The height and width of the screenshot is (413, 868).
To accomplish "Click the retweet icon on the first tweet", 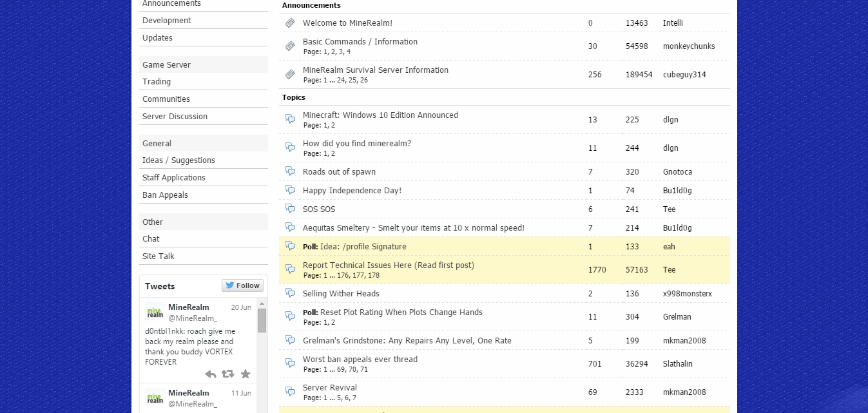I will pos(227,374).
